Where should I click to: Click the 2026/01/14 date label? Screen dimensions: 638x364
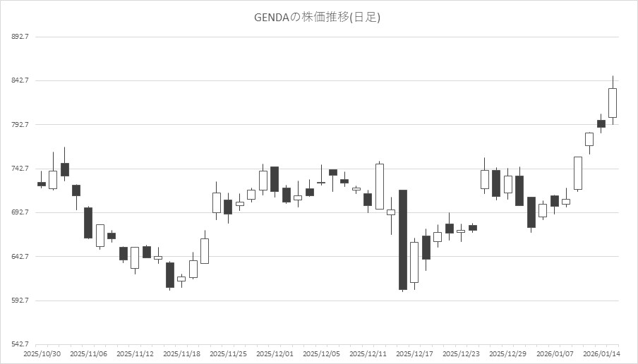point(601,353)
